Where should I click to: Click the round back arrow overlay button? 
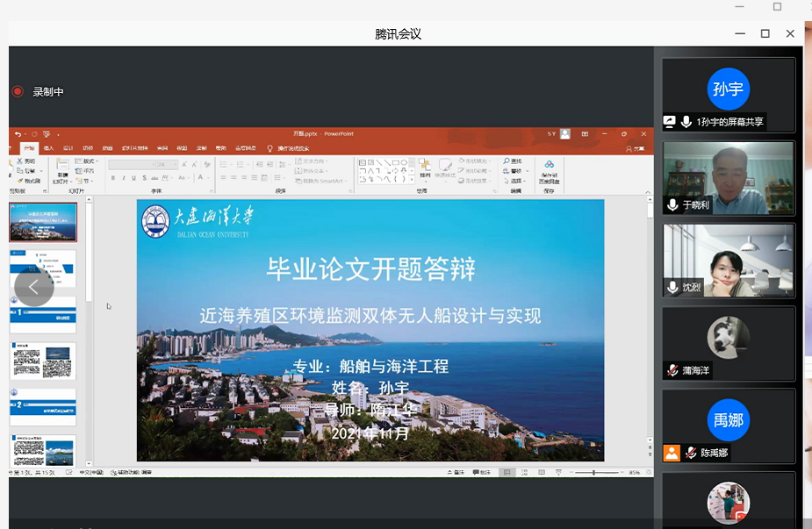(33, 287)
